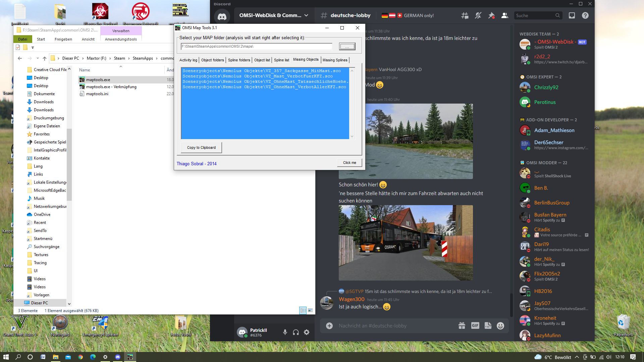This screenshot has height=362, width=644.
Task: Mute microphone in Discord user panel
Action: pos(285,332)
